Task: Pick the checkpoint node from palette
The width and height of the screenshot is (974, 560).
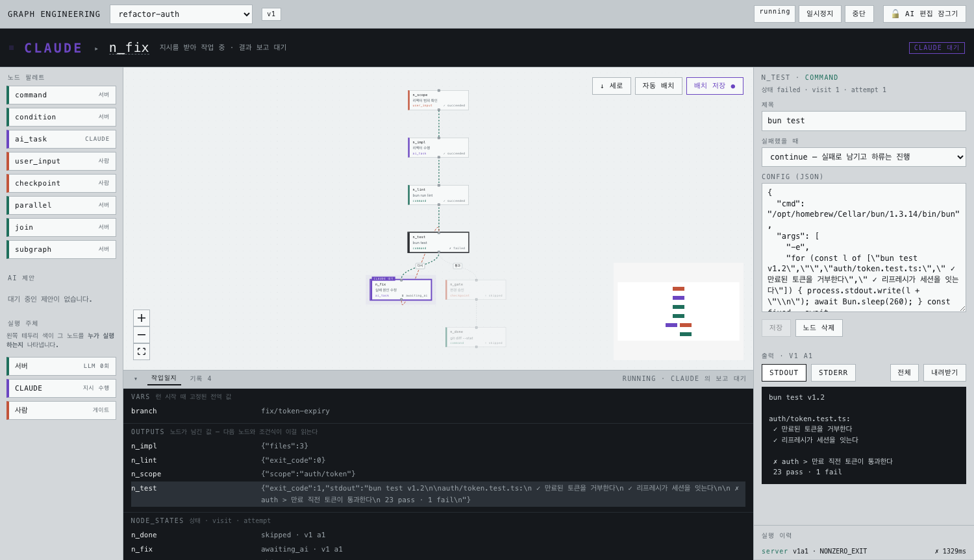Action: click(62, 184)
